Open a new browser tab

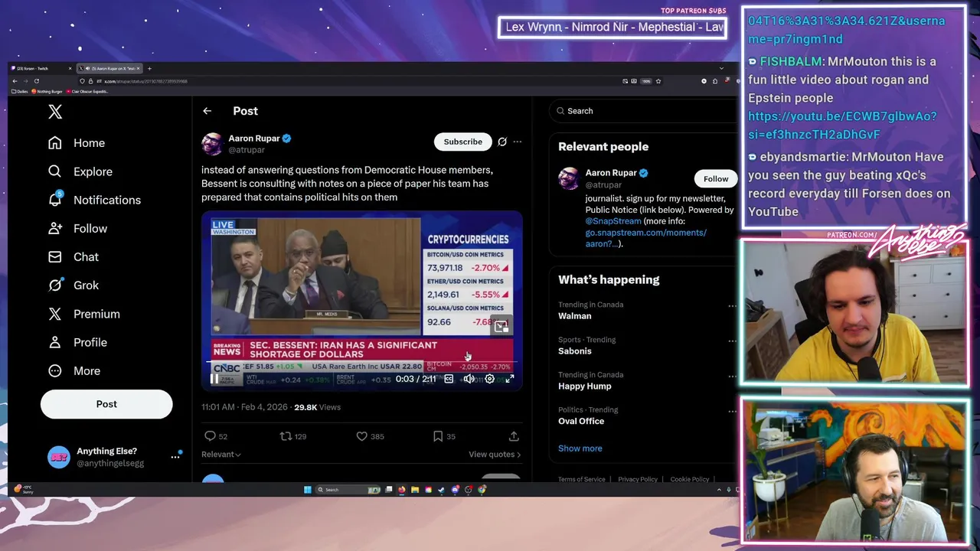149,69
